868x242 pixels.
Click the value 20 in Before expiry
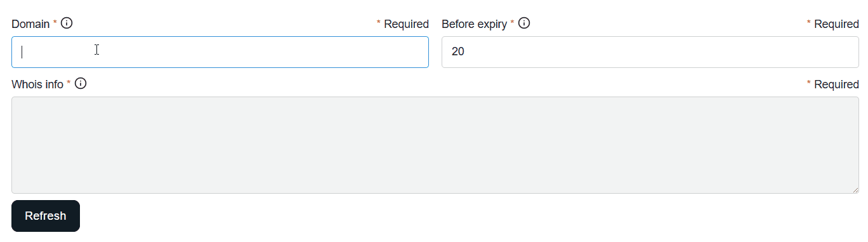tap(458, 52)
